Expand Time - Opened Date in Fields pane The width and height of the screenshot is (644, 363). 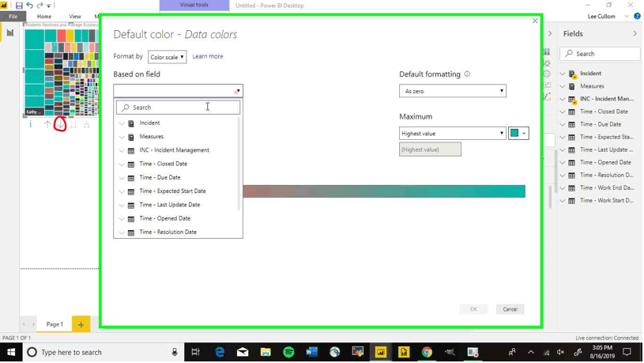(563, 163)
